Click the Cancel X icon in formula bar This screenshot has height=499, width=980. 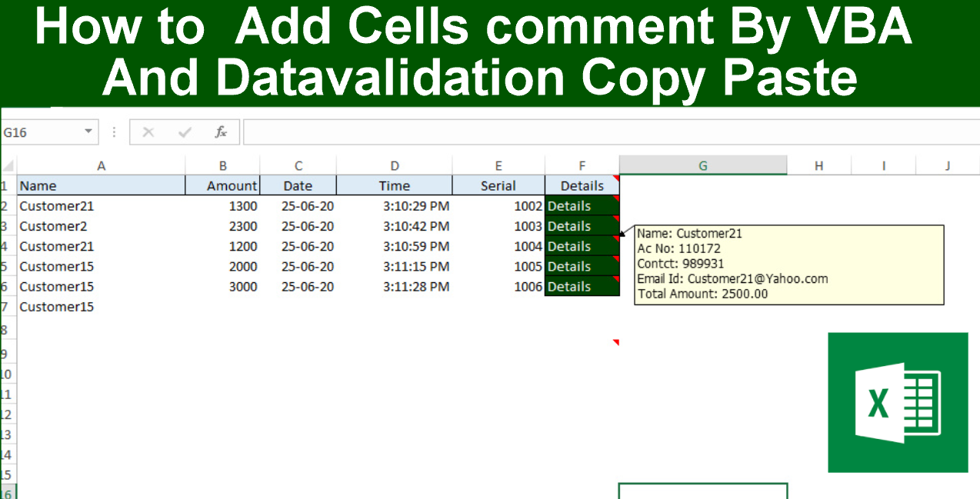tap(148, 131)
